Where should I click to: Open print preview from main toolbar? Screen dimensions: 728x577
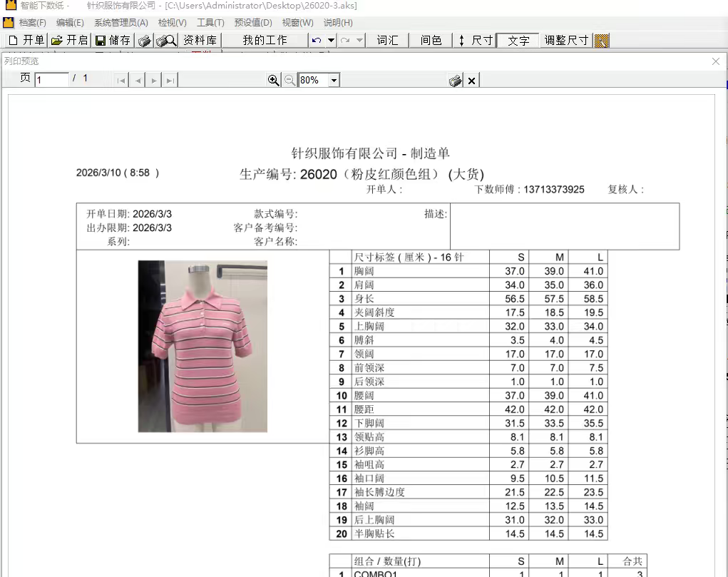point(166,41)
